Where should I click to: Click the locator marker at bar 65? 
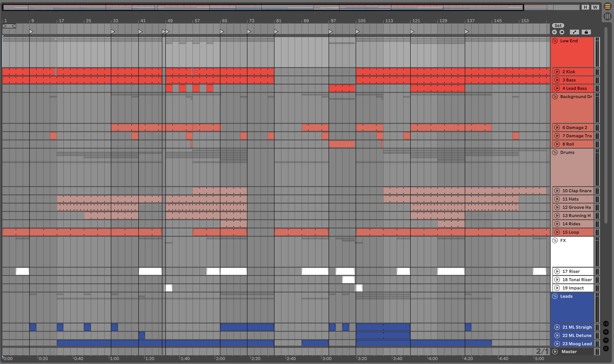(x=222, y=32)
